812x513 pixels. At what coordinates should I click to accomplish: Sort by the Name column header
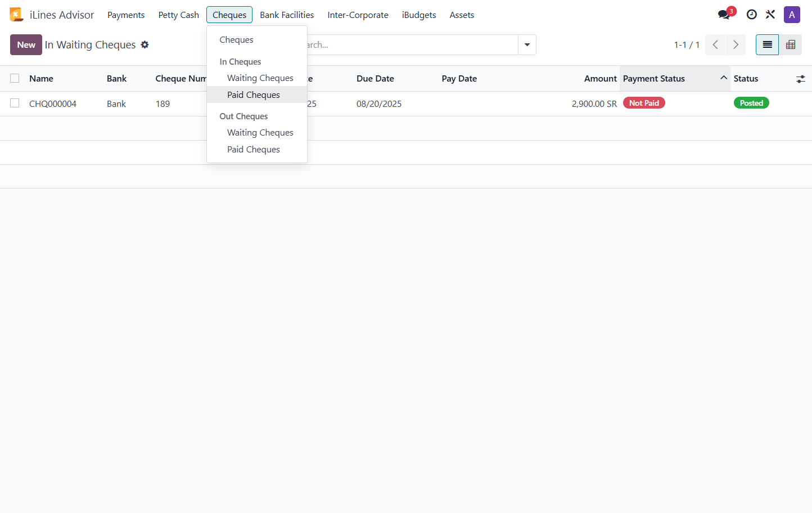tap(41, 79)
